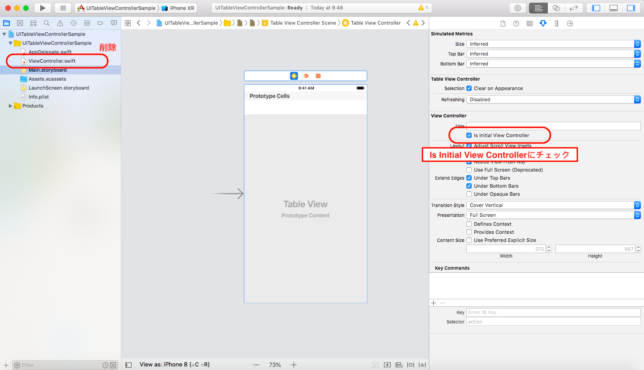The width and height of the screenshot is (644, 370).
Task: Open the Project navigator tab
Action: click(7, 23)
